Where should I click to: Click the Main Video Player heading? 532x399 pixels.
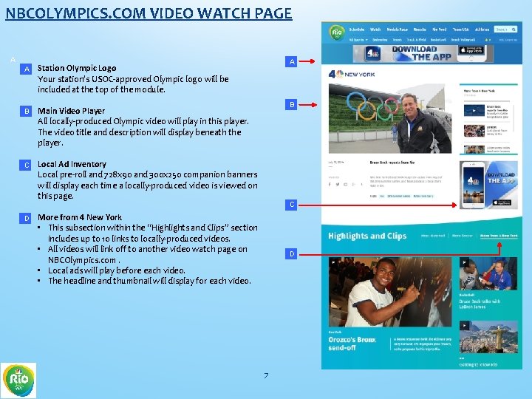(x=71, y=111)
